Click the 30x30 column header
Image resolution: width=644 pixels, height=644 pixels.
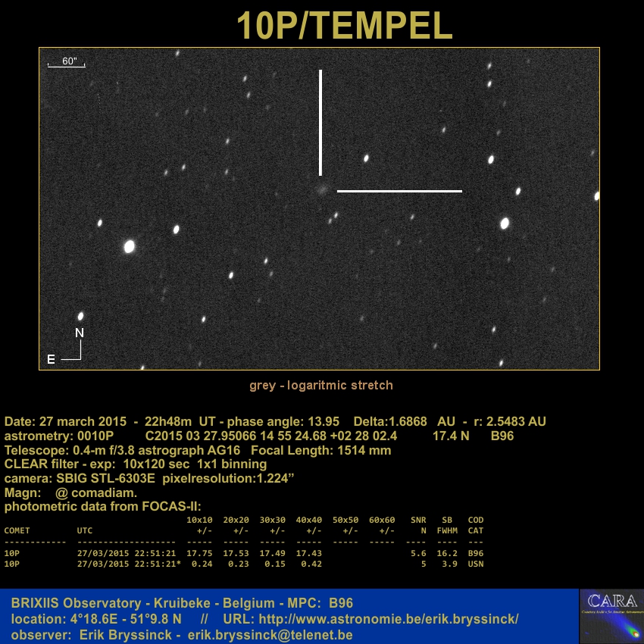click(272, 520)
